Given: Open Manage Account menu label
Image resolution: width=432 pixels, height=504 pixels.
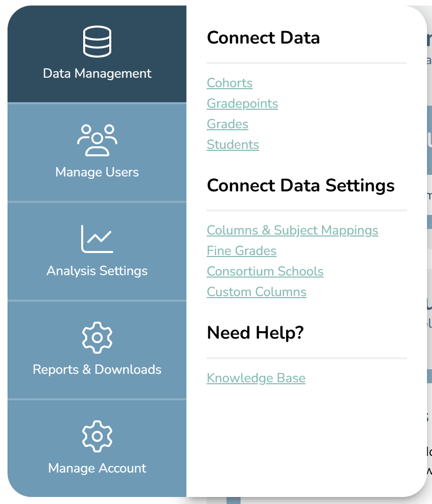Looking at the screenshot, I should coord(97,468).
